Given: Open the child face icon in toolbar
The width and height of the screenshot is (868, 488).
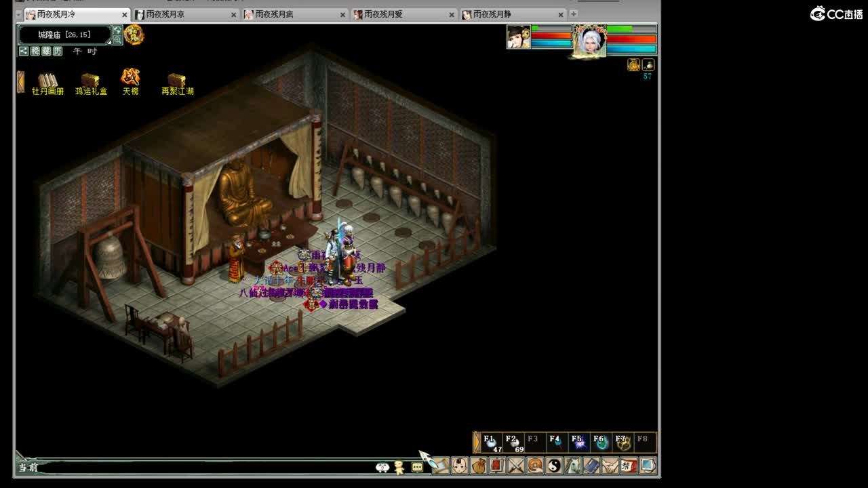Looking at the screenshot, I should coord(460,466).
